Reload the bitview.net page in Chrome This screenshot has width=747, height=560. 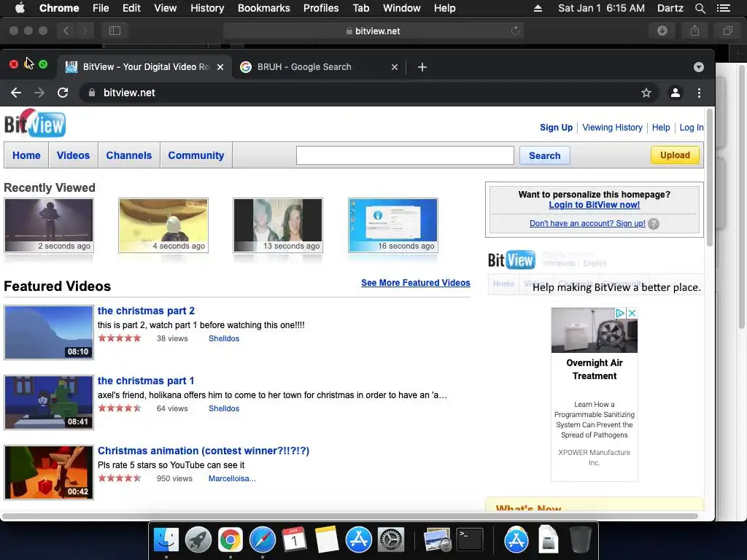point(63,93)
